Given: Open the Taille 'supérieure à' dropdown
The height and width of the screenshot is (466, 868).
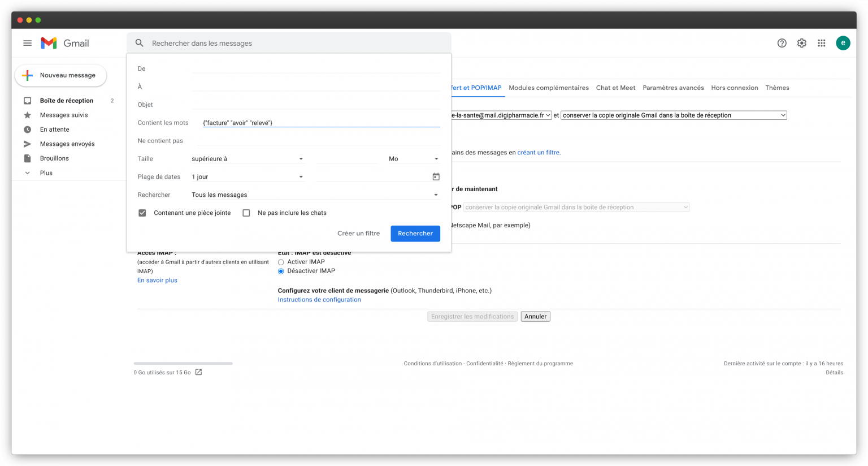Looking at the screenshot, I should [248, 158].
